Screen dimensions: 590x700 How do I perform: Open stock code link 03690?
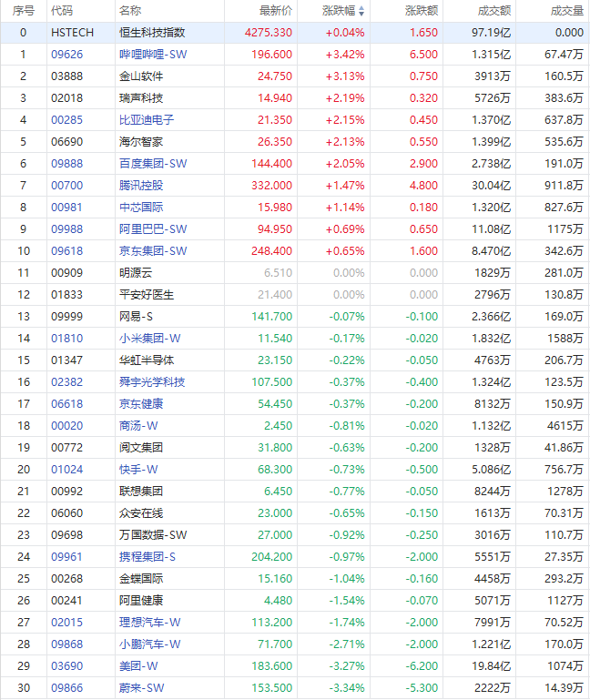click(x=67, y=666)
